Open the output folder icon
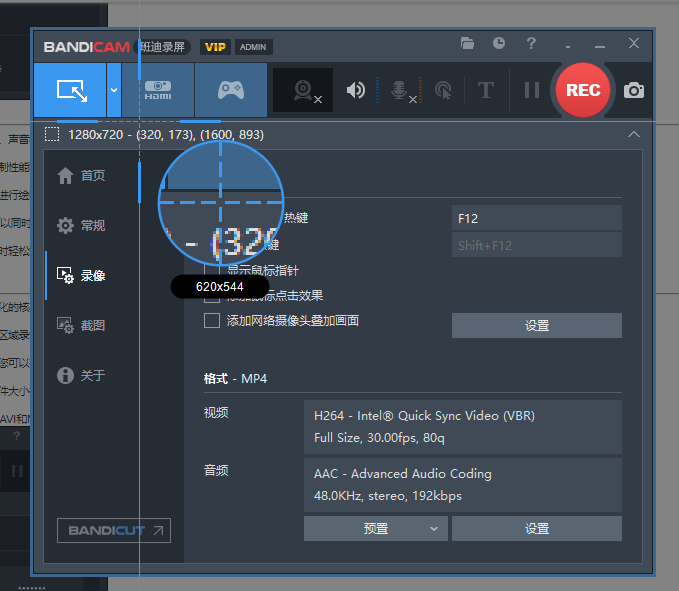The width and height of the screenshot is (679, 591). pyautogui.click(x=467, y=43)
